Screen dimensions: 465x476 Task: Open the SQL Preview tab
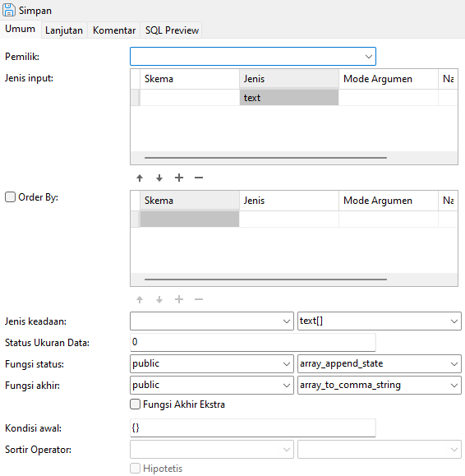point(172,30)
